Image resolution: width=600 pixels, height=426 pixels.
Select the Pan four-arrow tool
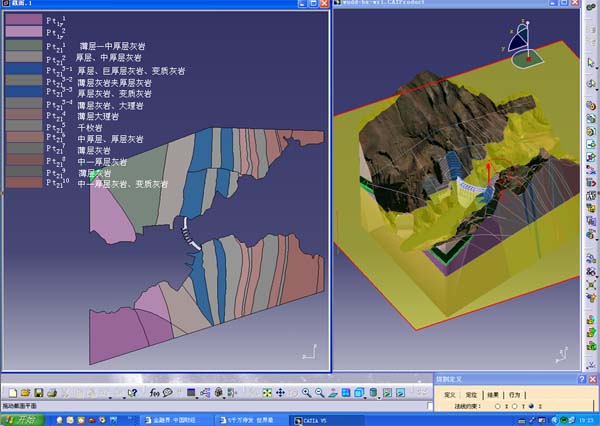point(280,393)
